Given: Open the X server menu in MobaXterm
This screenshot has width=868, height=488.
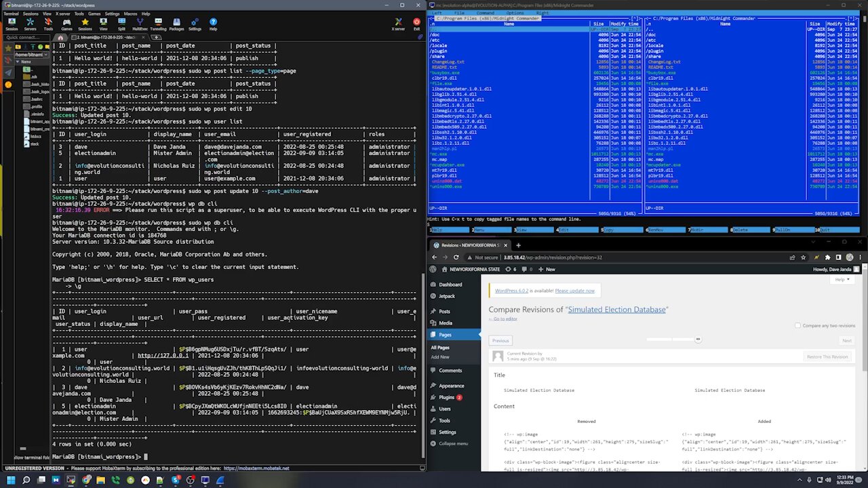Looking at the screenshot, I should [62, 14].
